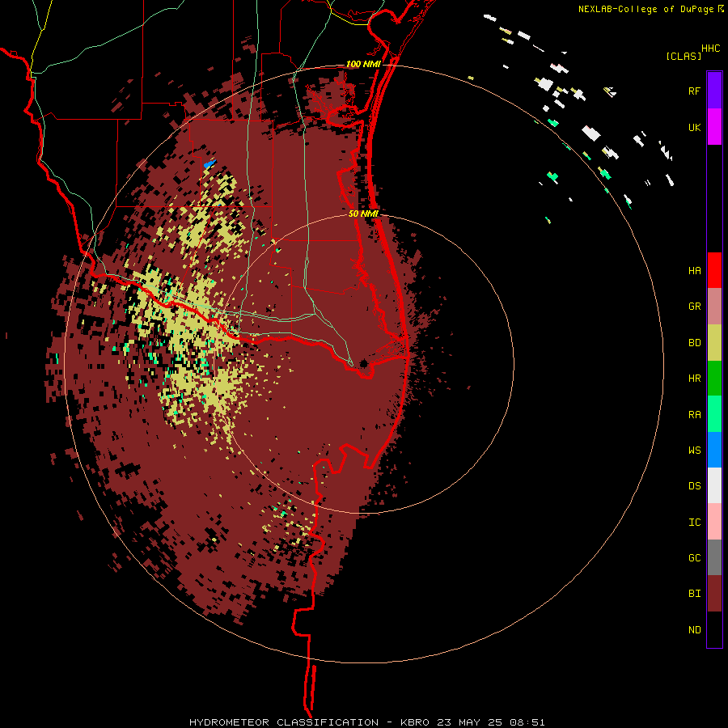The height and width of the screenshot is (728, 728).
Task: Click the BI legend label
Action: pos(694,594)
